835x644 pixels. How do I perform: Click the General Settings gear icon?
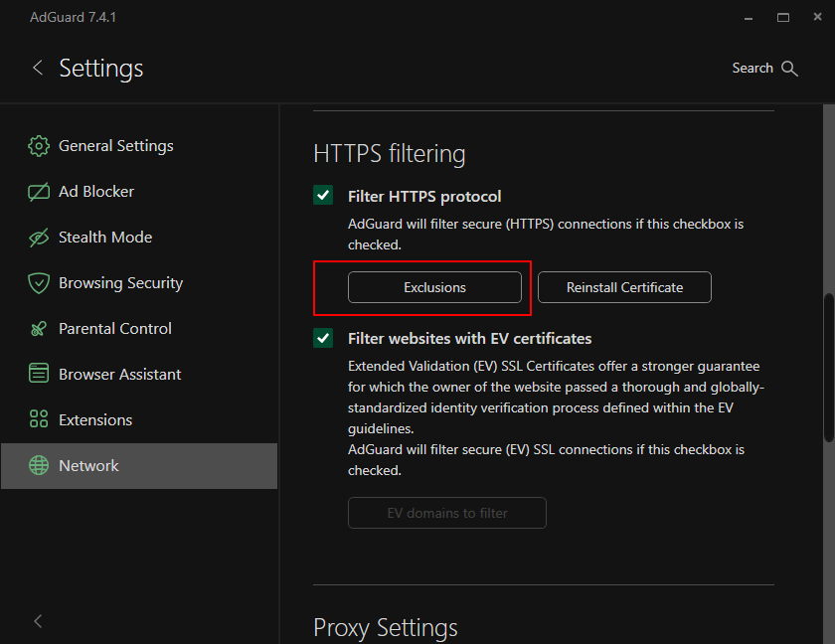point(39,146)
